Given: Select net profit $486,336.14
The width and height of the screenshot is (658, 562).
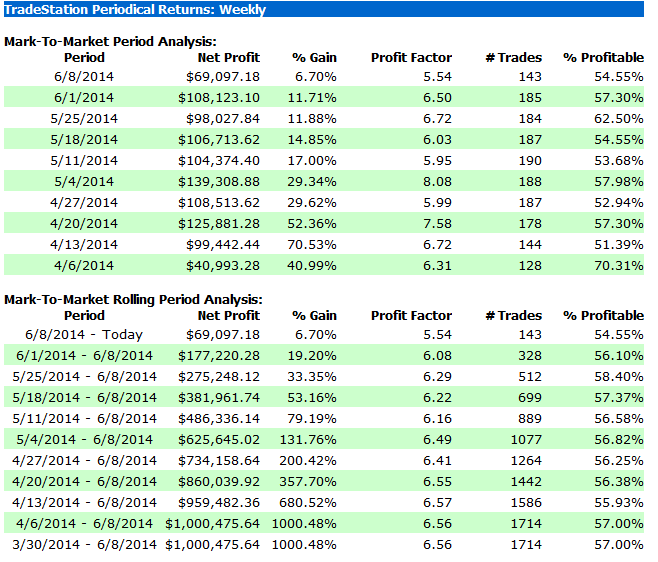Looking at the screenshot, I should coord(219,419).
